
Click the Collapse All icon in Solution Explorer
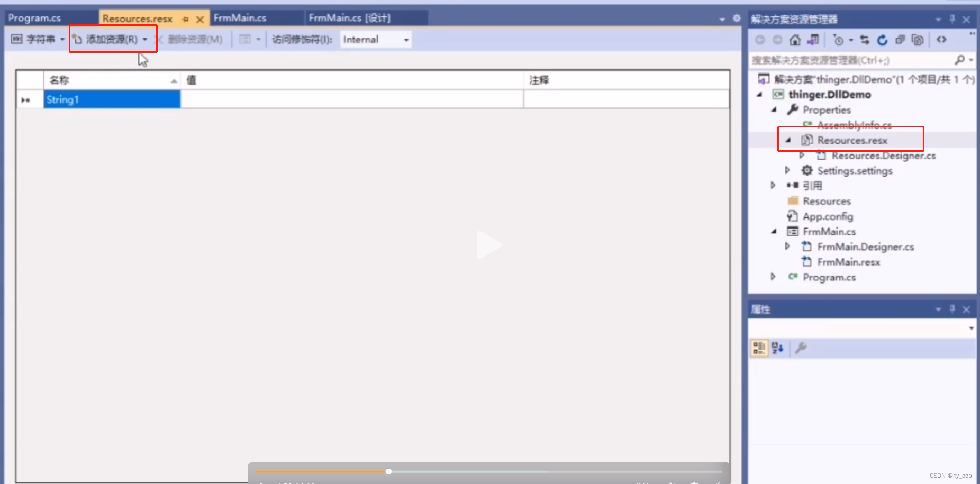click(x=900, y=40)
